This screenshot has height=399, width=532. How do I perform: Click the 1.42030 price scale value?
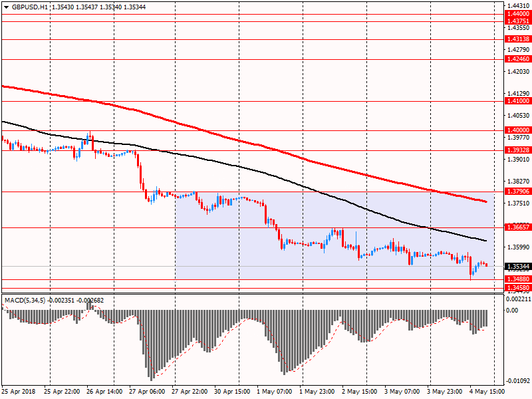point(518,72)
